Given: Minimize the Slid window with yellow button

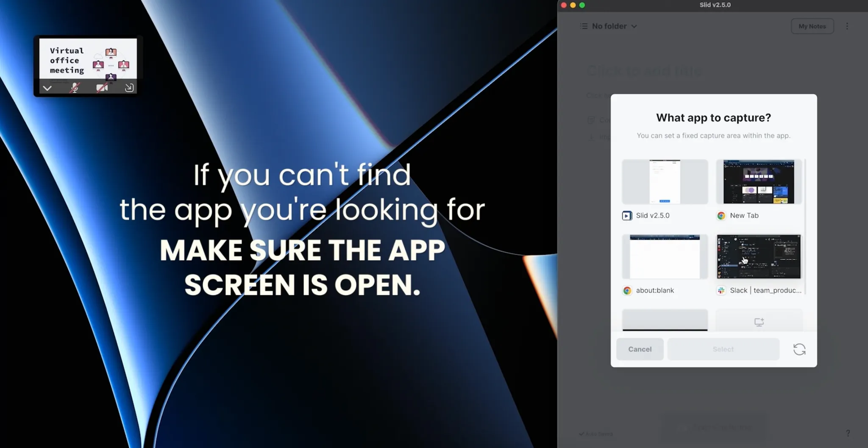Looking at the screenshot, I should (x=573, y=5).
